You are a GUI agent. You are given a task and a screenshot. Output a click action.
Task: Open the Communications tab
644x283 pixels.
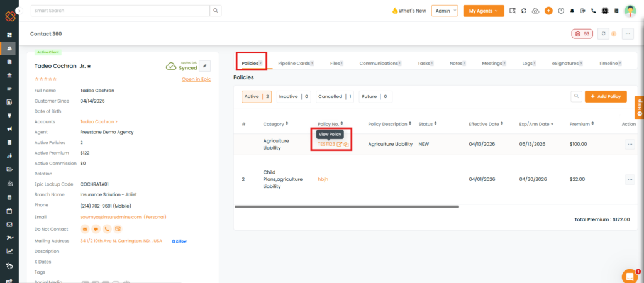tap(379, 64)
